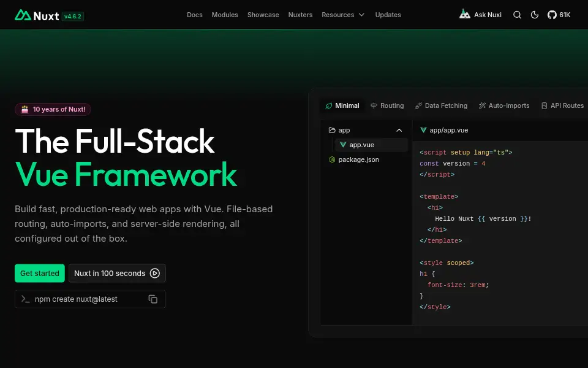
Task: Click the 'const version = 4' code line
Action: click(x=452, y=163)
